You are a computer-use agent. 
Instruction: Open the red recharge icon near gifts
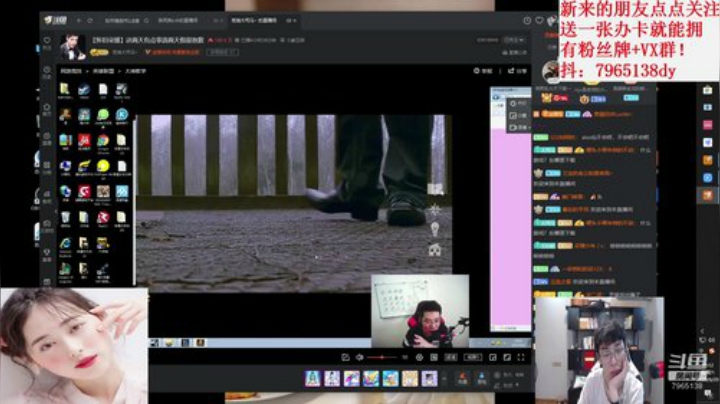[x=463, y=378]
